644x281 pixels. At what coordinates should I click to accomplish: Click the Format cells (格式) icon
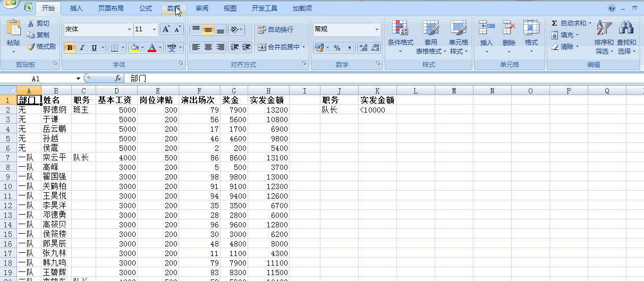[531, 28]
